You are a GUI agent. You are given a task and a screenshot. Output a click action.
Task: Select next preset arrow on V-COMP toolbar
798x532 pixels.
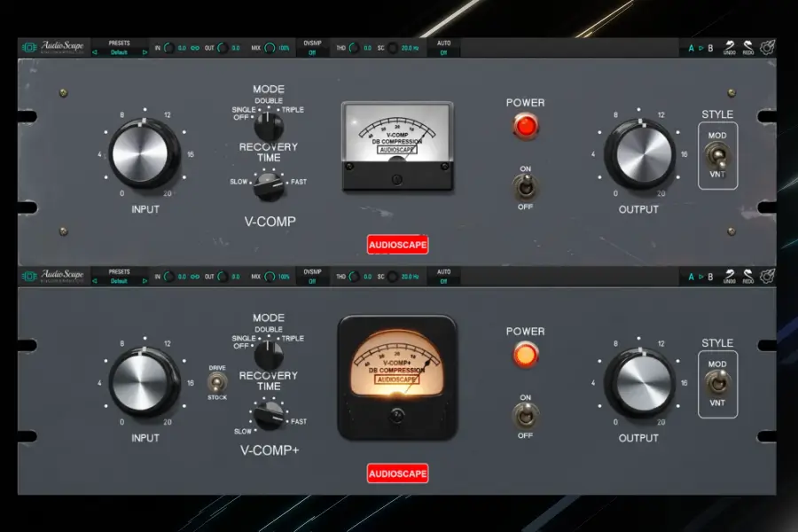[145, 52]
